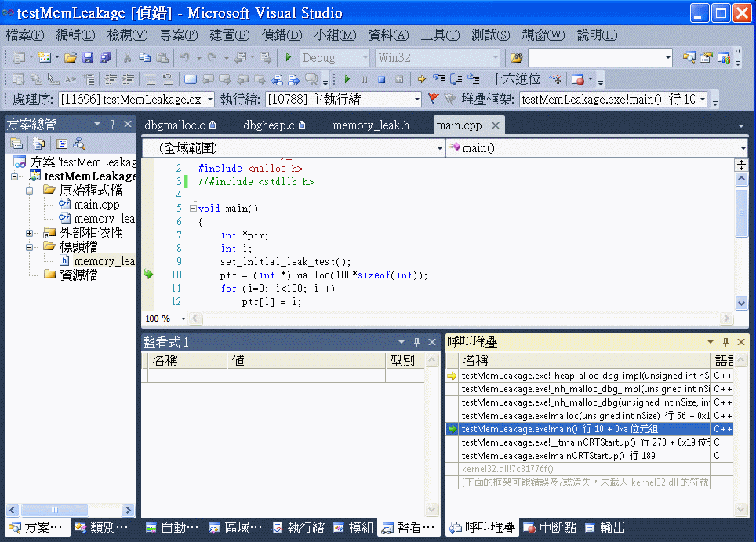
Task: Click the Restart debugging icon
Action: (x=399, y=79)
